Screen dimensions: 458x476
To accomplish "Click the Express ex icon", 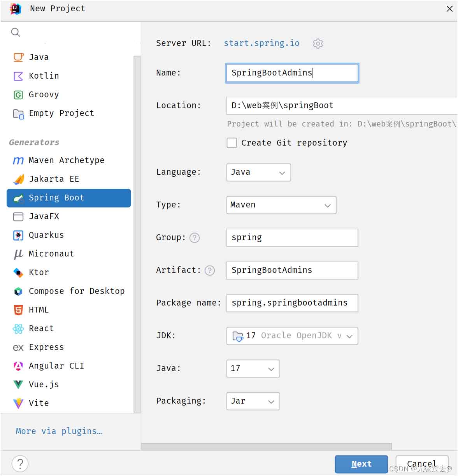I will point(18,348).
